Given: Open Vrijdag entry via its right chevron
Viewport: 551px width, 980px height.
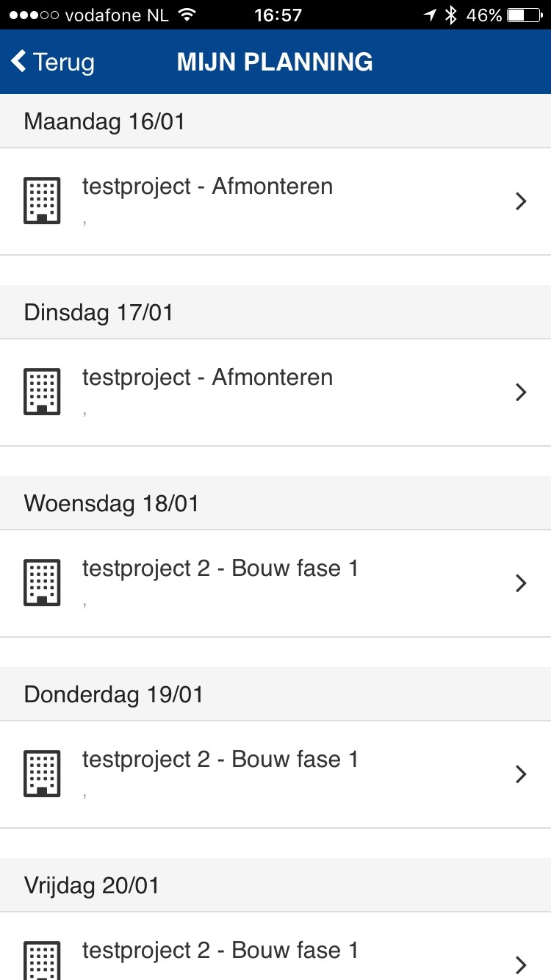Looking at the screenshot, I should tap(521, 965).
